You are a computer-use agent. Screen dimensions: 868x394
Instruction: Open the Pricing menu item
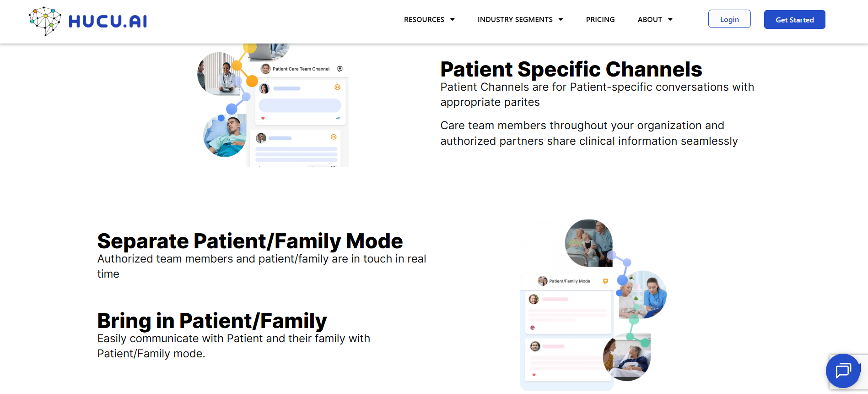click(x=600, y=19)
